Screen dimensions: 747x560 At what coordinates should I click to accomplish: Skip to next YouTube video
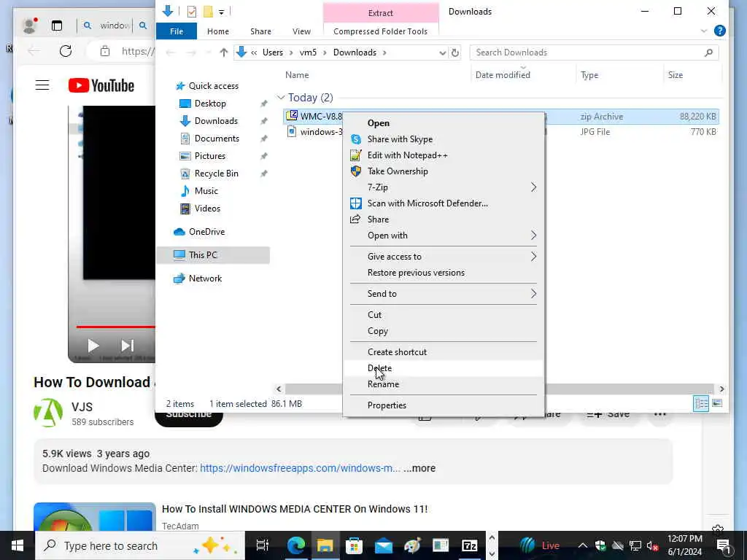[127, 346]
